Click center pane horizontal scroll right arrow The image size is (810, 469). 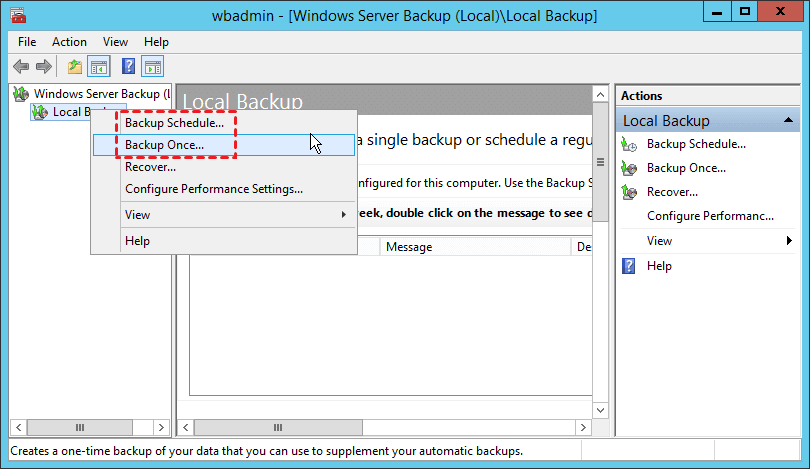[x=583, y=428]
